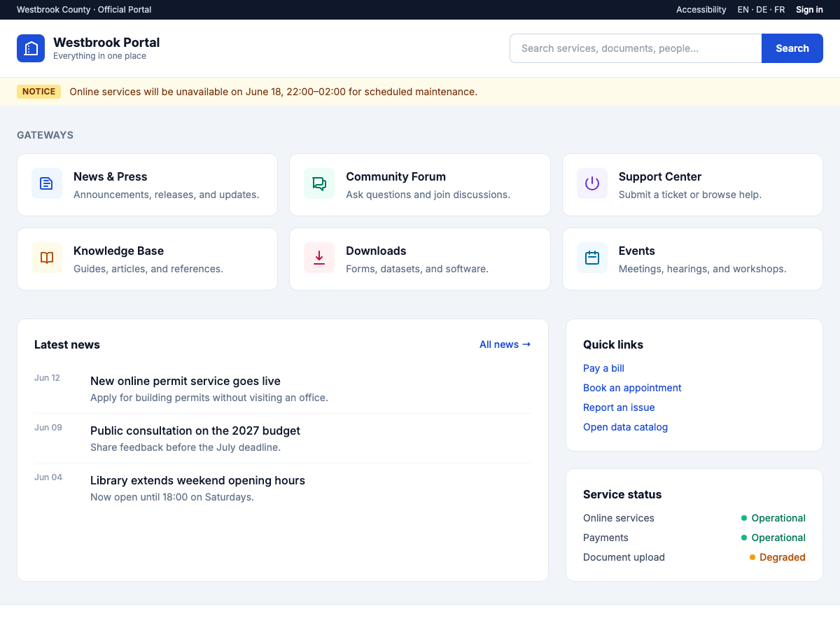Click the Pay a bill quick link
This screenshot has width=840, height=630.
coord(603,368)
